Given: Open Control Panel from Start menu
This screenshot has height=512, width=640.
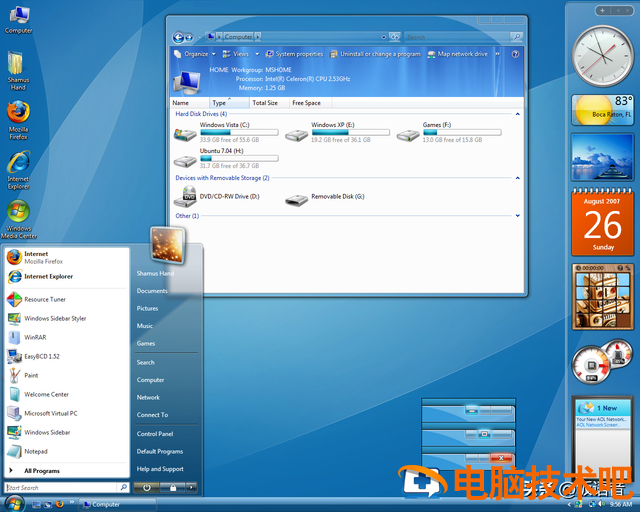Looking at the screenshot, I should [155, 434].
